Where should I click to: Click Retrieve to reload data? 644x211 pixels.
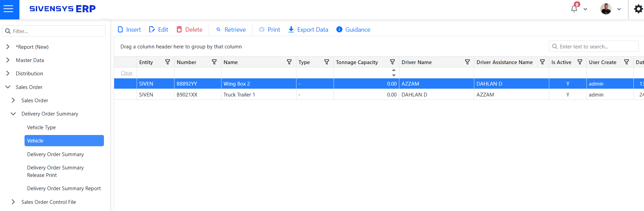(x=231, y=30)
